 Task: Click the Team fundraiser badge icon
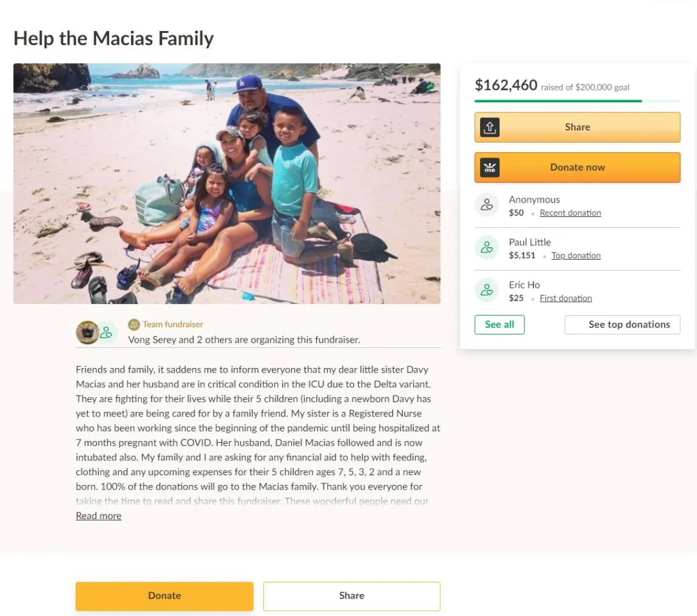[134, 325]
